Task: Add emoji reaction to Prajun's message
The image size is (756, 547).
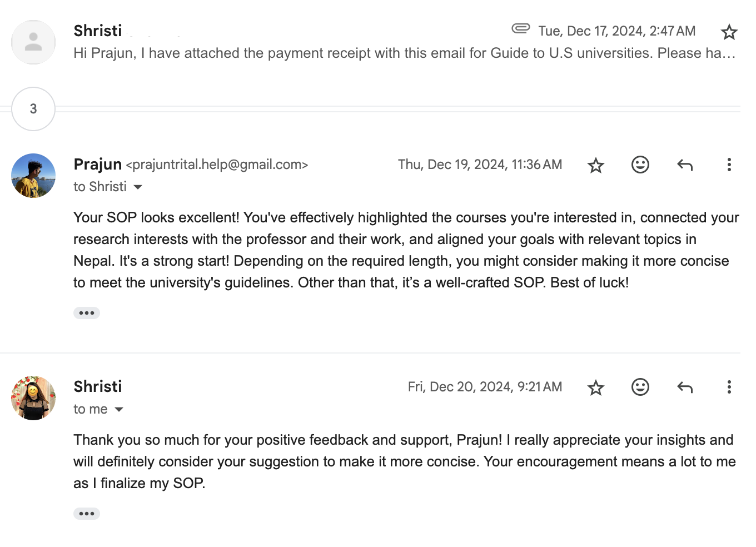Action: [640, 165]
